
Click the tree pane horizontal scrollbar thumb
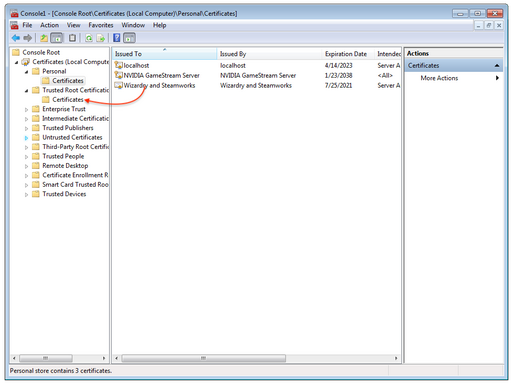46,358
